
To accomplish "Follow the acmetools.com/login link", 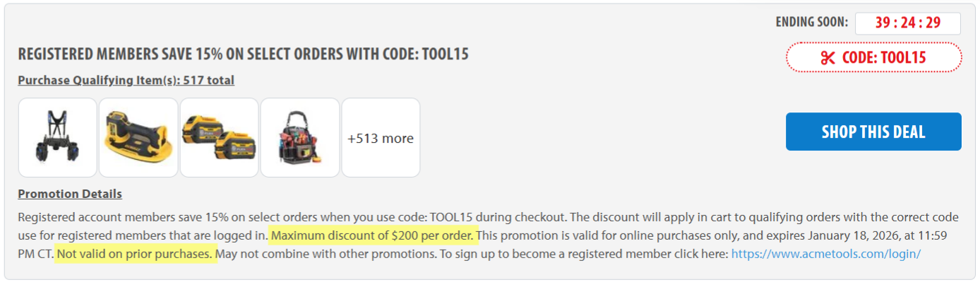I will (x=825, y=253).
